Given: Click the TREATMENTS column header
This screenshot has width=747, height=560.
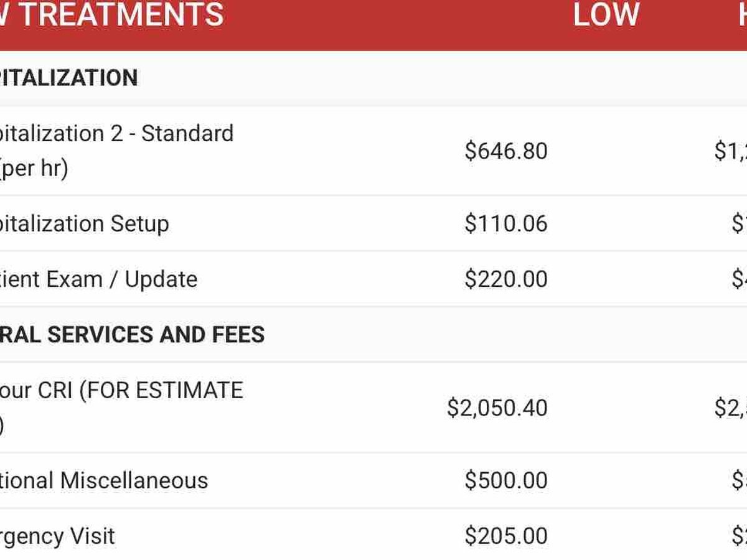Looking at the screenshot, I should [112, 15].
